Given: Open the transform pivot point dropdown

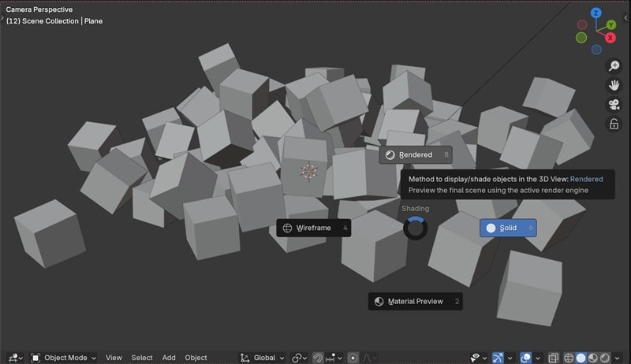Looking at the screenshot, I should [x=300, y=358].
